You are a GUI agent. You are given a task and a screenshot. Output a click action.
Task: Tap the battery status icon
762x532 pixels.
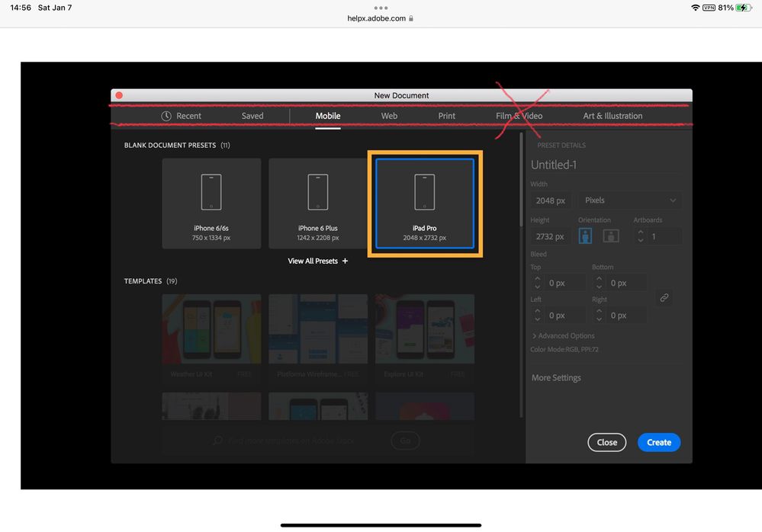(x=744, y=8)
